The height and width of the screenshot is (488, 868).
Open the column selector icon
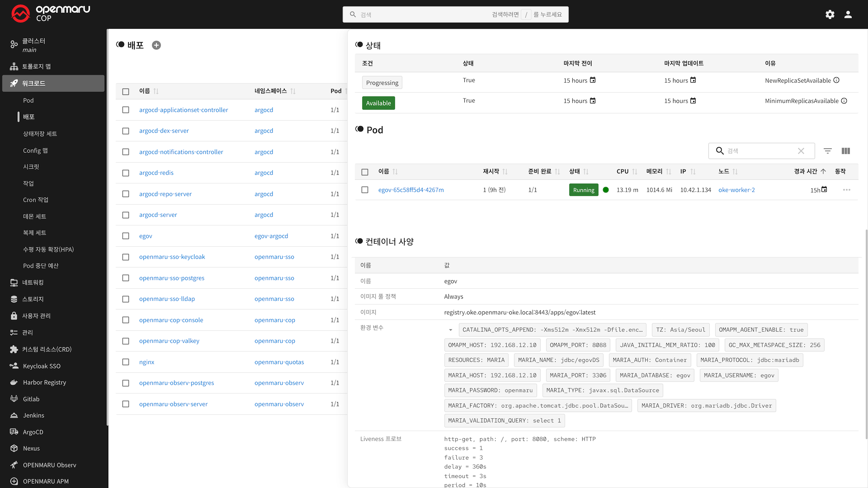pyautogui.click(x=846, y=151)
